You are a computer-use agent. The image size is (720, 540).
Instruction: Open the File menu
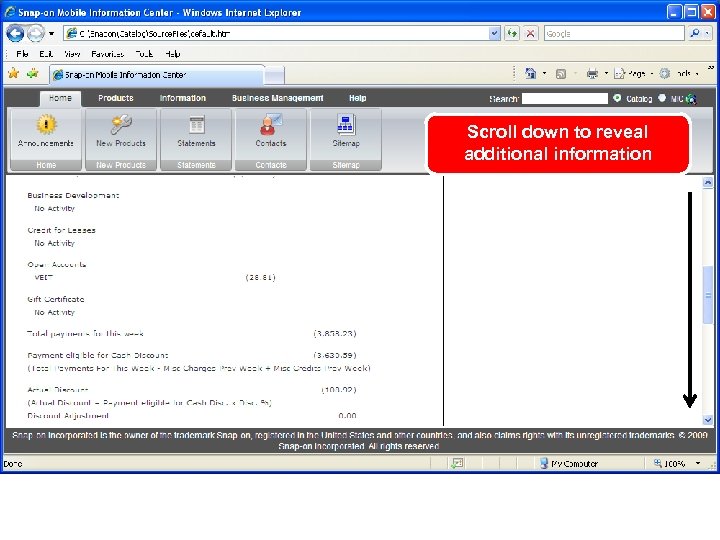22,54
